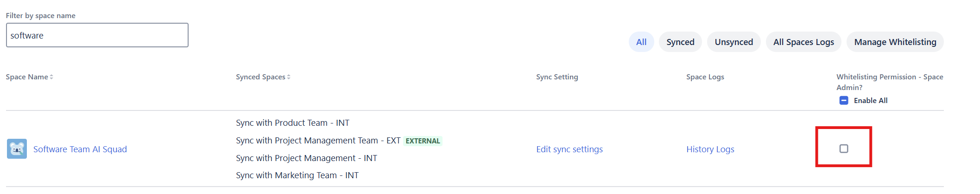The width and height of the screenshot is (980, 194).
Task: Sort by Synced Spaces column arrows
Action: point(289,77)
